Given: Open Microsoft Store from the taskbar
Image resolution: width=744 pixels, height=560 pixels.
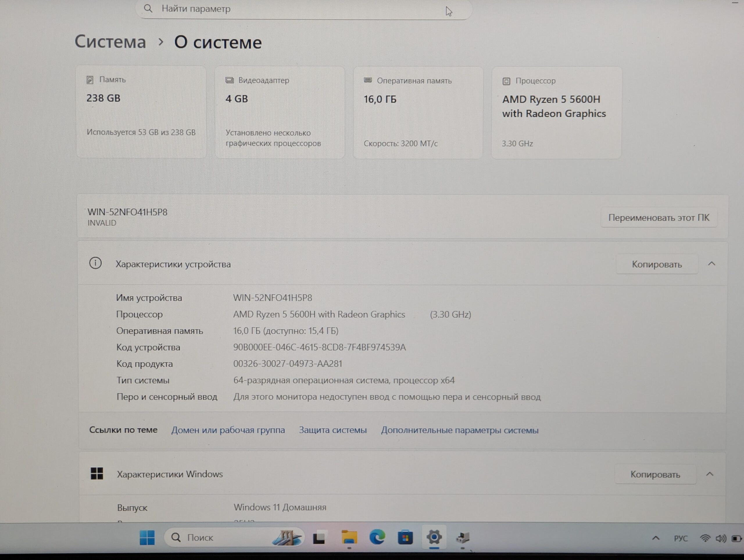Looking at the screenshot, I should tap(405, 537).
